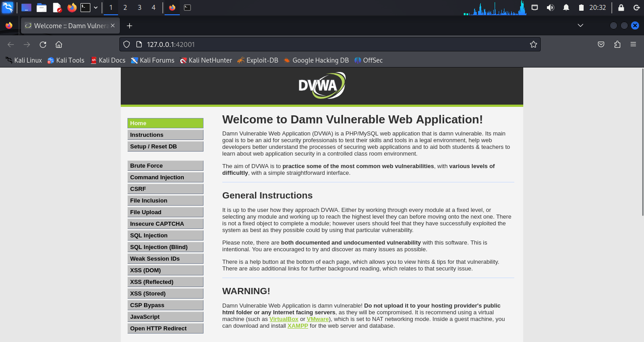The width and height of the screenshot is (644, 342).
Task: Open the Firefox hamburger application menu
Action: tap(633, 44)
